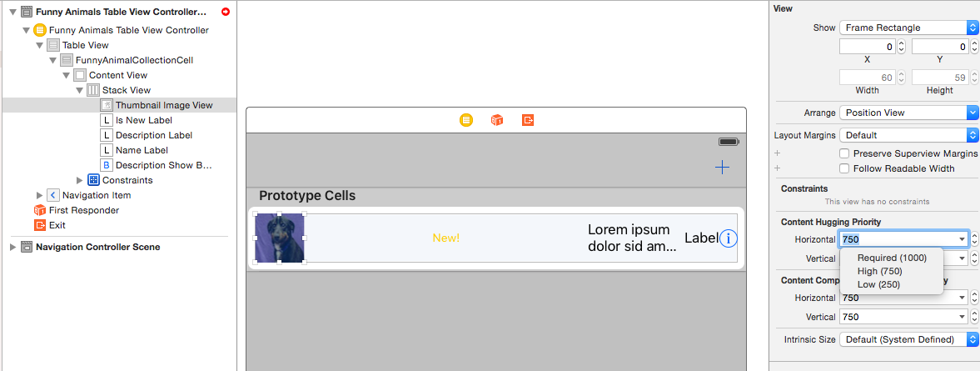980x371 pixels.
Task: Click the New! label in prototype cell
Action: click(445, 238)
